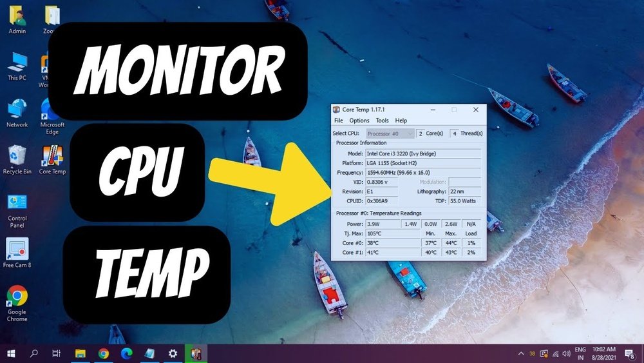Click the Lithography value 22 nm
Image resolution: width=644 pixels, height=363 pixels.
pyautogui.click(x=464, y=191)
